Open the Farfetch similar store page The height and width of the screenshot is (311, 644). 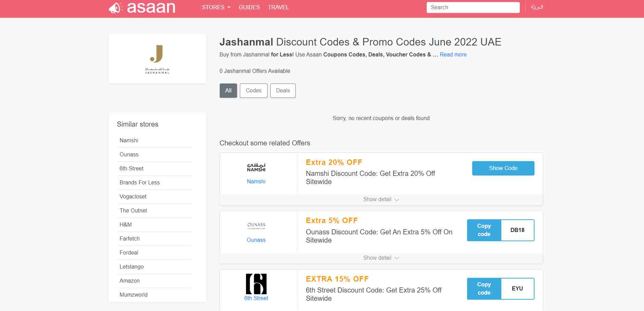[129, 238]
